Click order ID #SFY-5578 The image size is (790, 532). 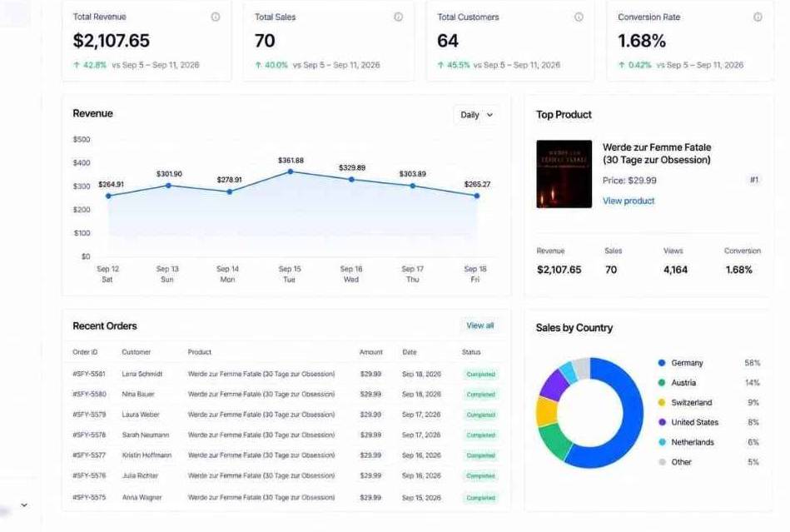[89, 435]
